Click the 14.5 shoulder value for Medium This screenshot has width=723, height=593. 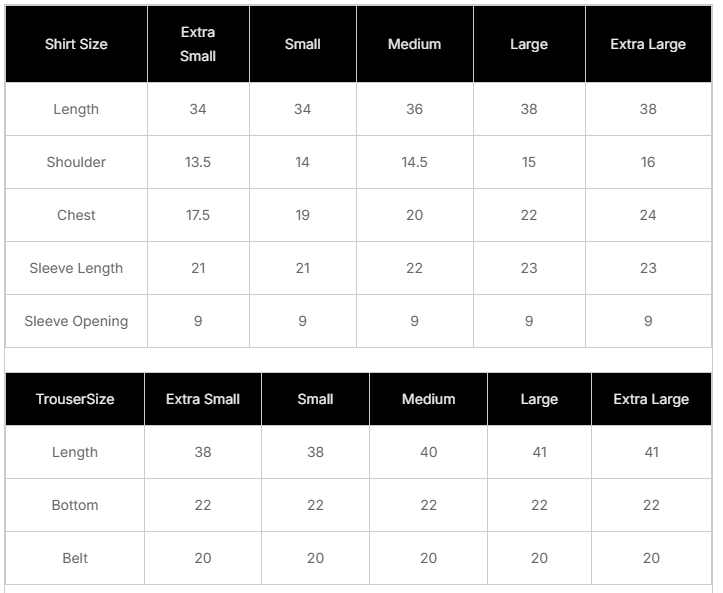(414, 162)
